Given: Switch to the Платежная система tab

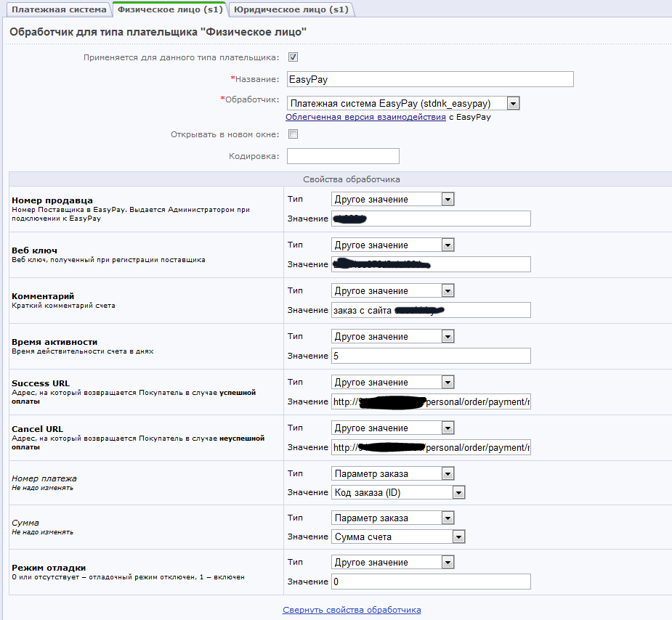Looking at the screenshot, I should point(57,9).
